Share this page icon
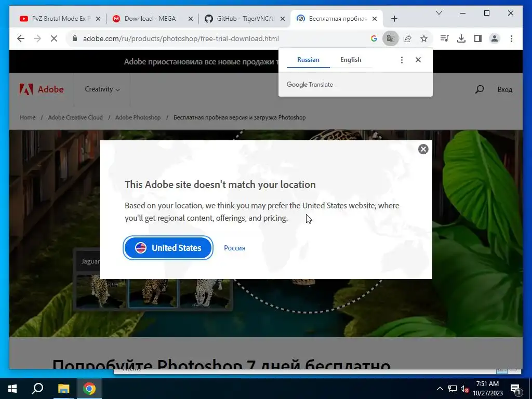Viewport: 532px width, 399px height. [x=407, y=38]
